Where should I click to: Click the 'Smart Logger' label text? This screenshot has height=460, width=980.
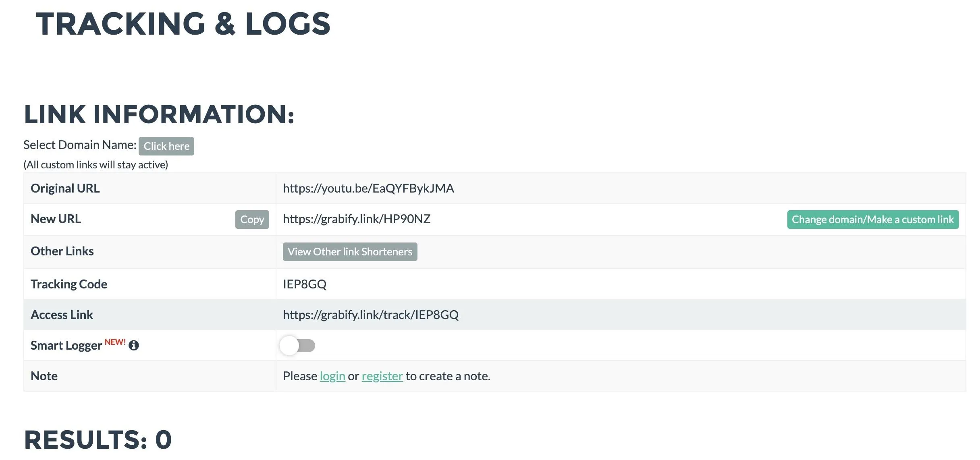[66, 346]
